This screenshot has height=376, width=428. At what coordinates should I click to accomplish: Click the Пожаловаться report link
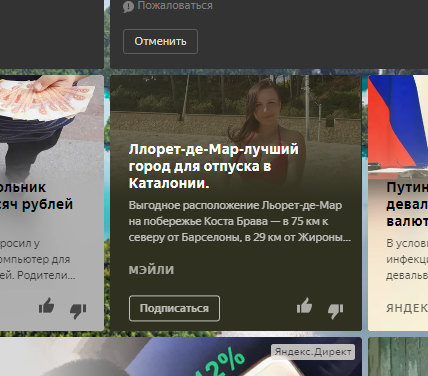click(x=175, y=5)
